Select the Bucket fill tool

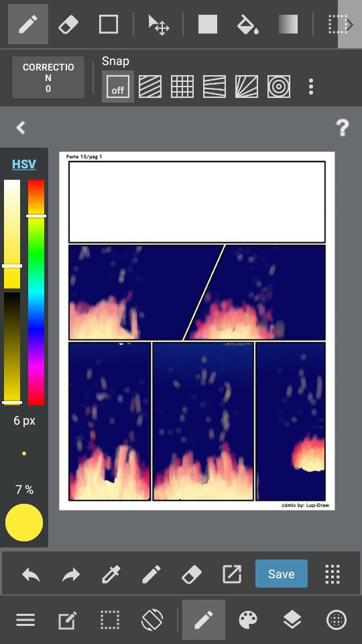tap(247, 25)
